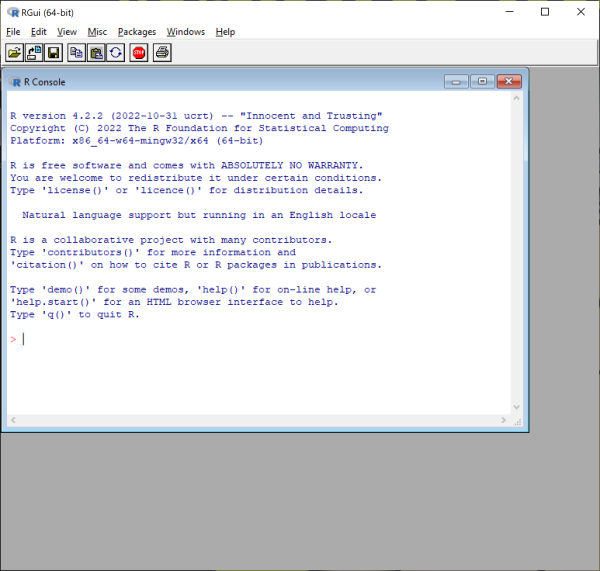Open the File menu
600x571 pixels.
click(13, 32)
